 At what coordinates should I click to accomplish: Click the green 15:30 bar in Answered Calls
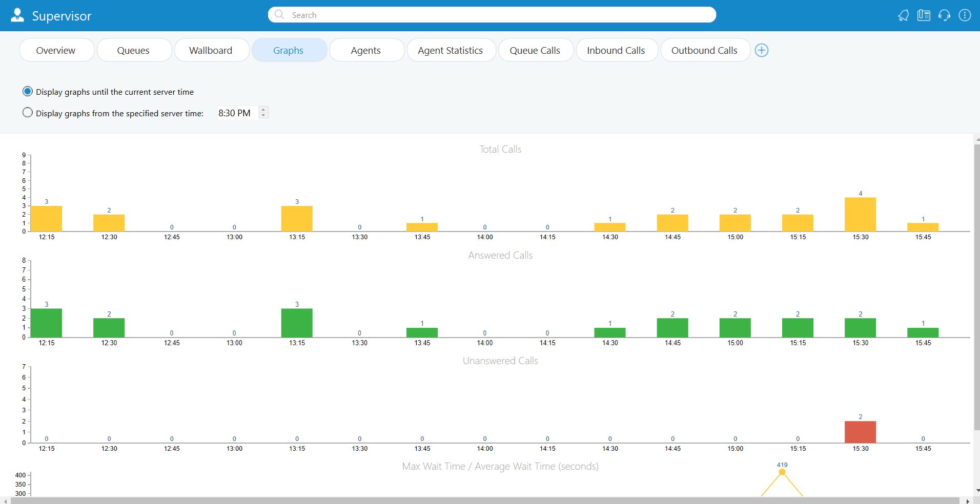click(860, 328)
